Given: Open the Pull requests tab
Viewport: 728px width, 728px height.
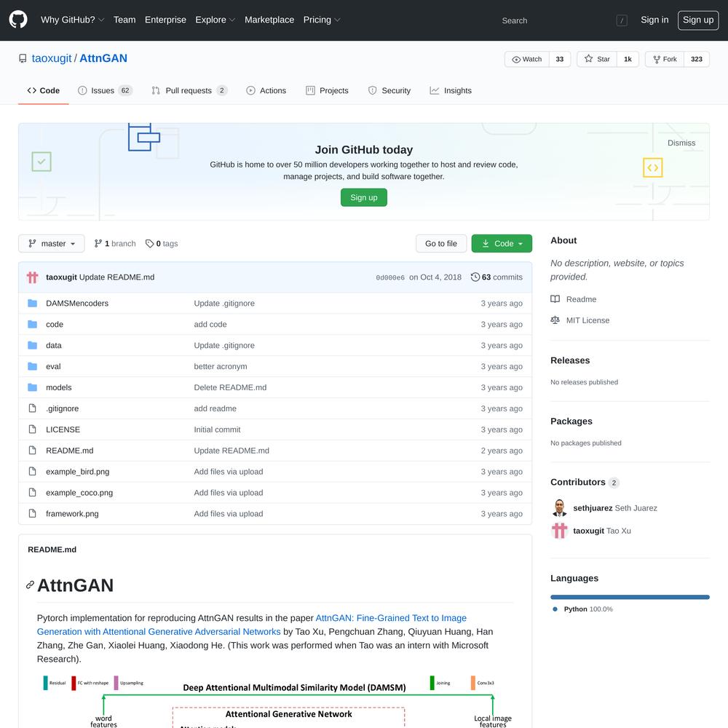Looking at the screenshot, I should click(189, 90).
